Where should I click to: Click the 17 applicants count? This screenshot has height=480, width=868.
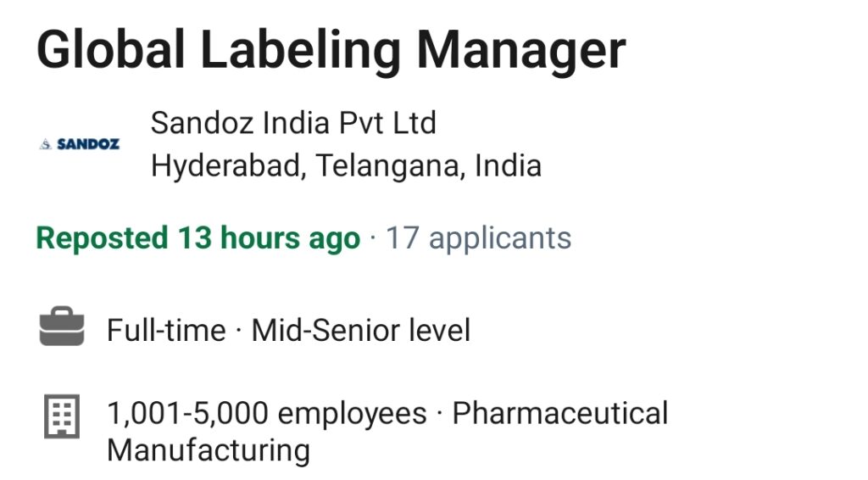tap(478, 239)
